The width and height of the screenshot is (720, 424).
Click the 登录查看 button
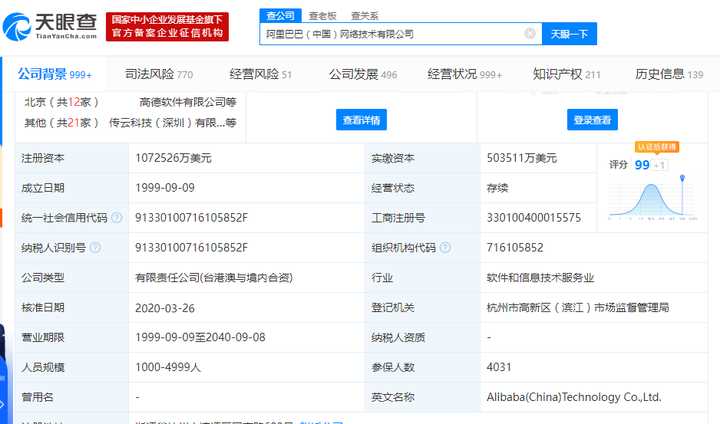[x=592, y=120]
